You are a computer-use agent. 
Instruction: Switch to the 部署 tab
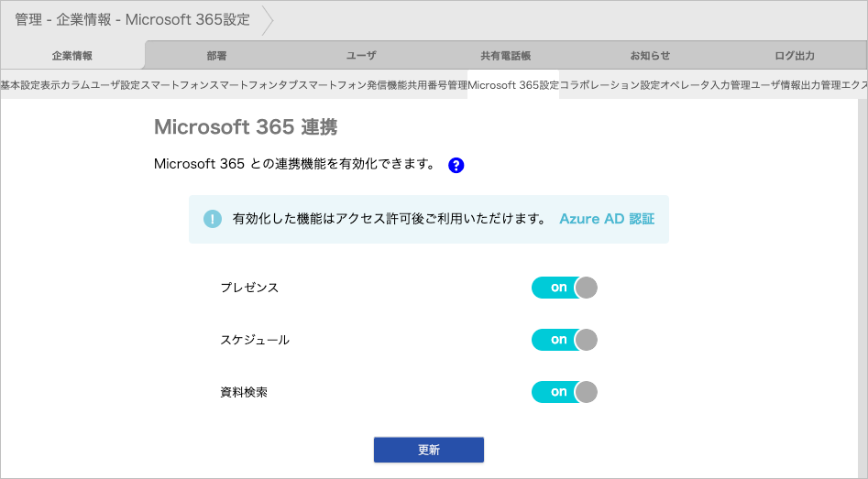216,55
